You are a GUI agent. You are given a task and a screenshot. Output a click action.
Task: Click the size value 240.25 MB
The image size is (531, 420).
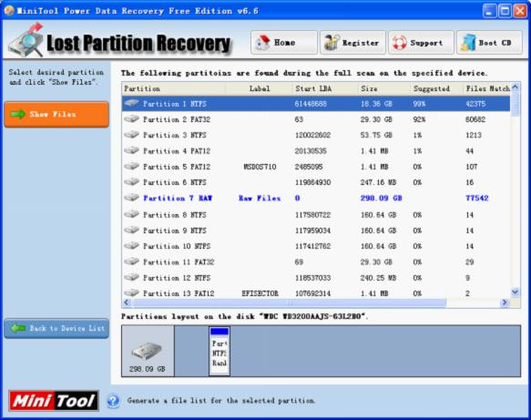coord(378,278)
